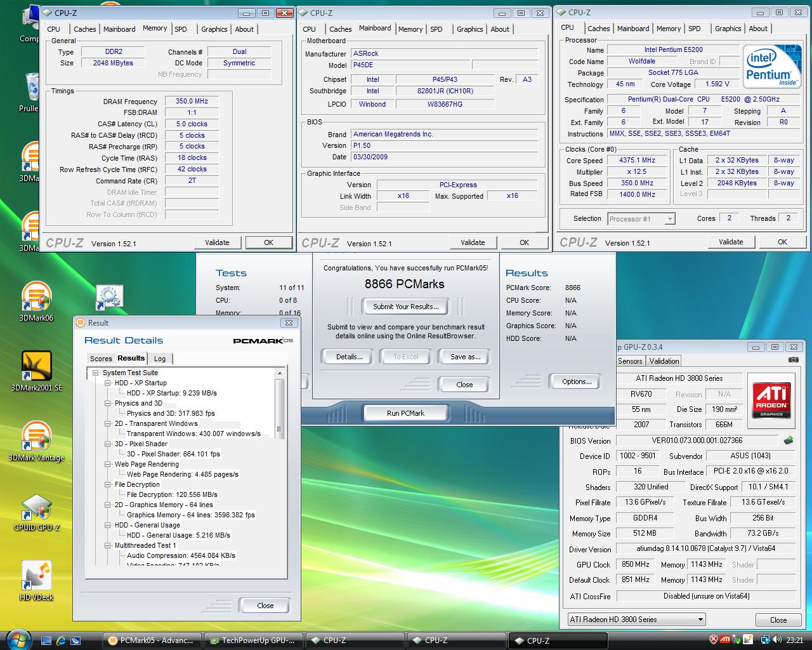Click the ATI tray icon
Screen dimensions: 812x650
(725, 640)
